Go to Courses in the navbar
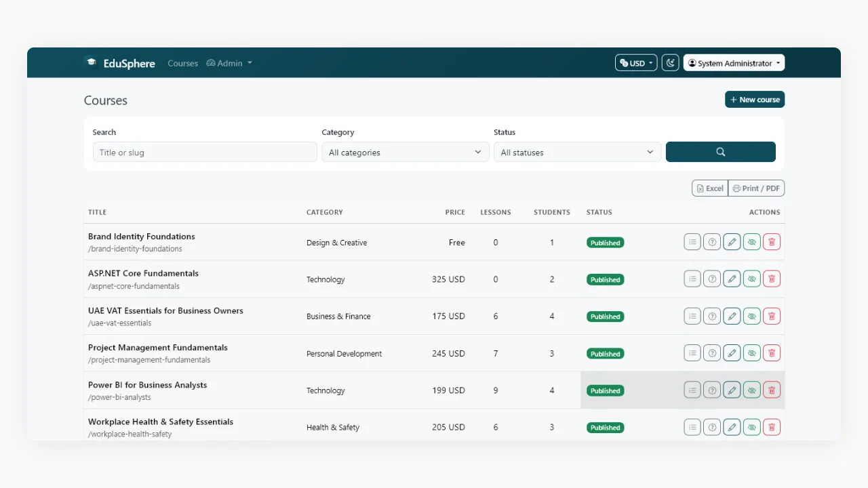Screen dimensions: 868x488 [x=183, y=63]
